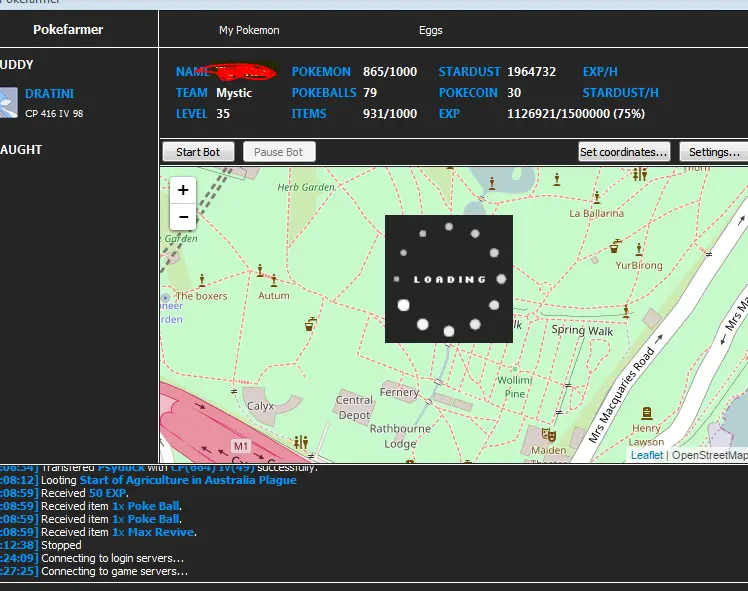748x591 pixels.
Task: Click the STARDUST value 1964732
Action: (531, 72)
